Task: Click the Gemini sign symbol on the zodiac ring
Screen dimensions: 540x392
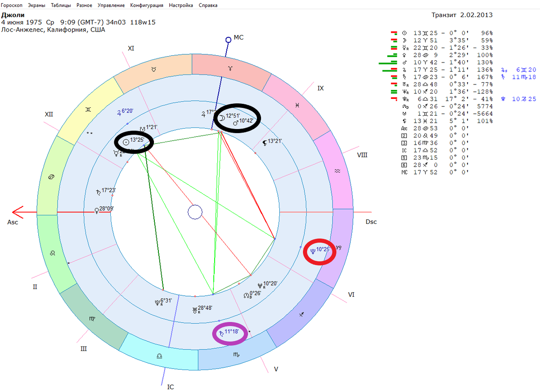Action: tap(87, 109)
